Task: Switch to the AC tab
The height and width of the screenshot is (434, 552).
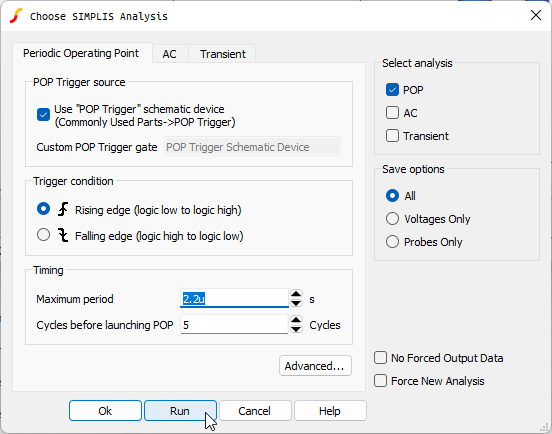Action: 170,54
